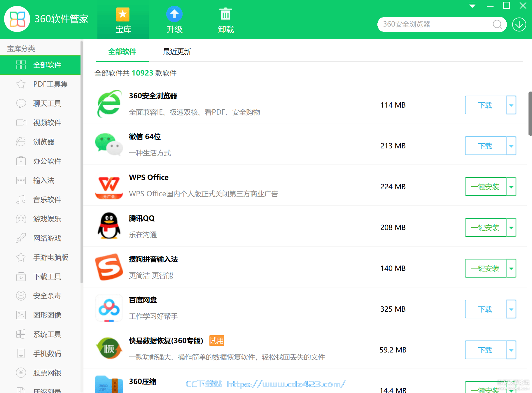Download 微信 64位 with the 下载 button
Viewport: 532px width, 393px height.
pyautogui.click(x=486, y=146)
